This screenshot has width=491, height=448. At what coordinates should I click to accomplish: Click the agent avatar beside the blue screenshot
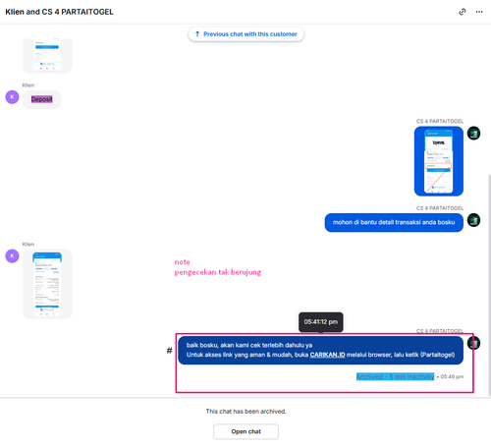pyautogui.click(x=473, y=134)
